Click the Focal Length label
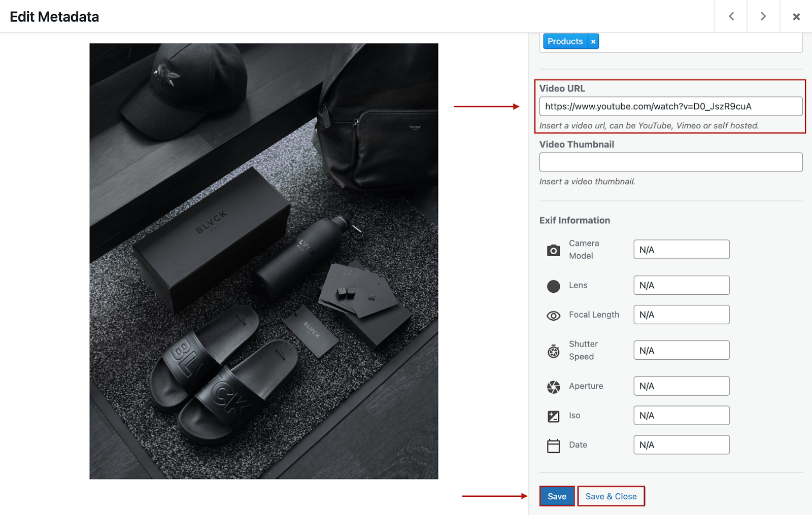 tap(594, 315)
